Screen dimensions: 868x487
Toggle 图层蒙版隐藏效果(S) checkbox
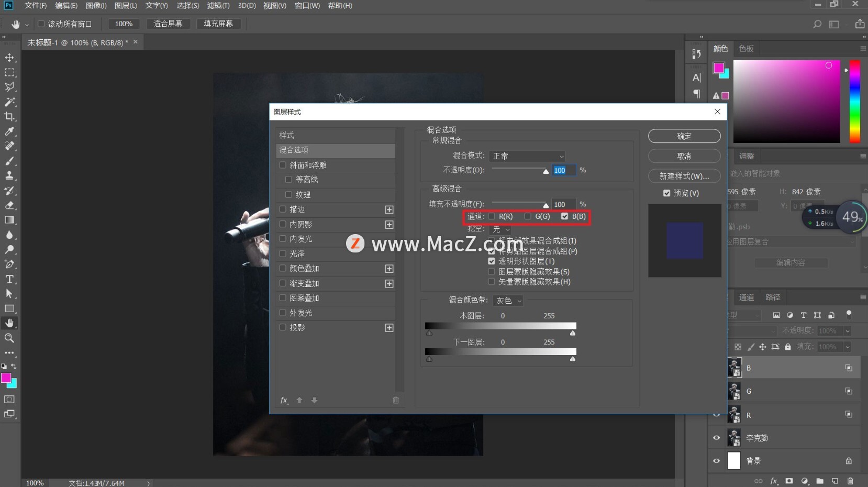tap(492, 272)
